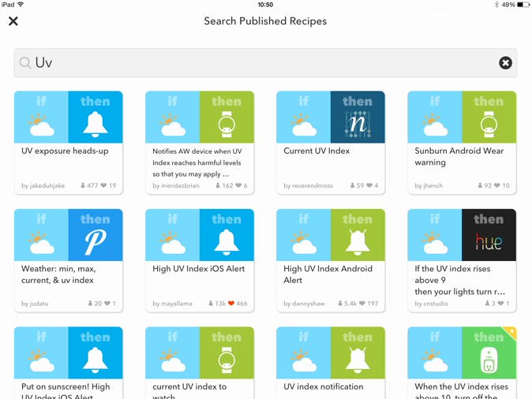Tap heart on cnstudio recipe
This screenshot has height=399, width=532.
click(500, 303)
